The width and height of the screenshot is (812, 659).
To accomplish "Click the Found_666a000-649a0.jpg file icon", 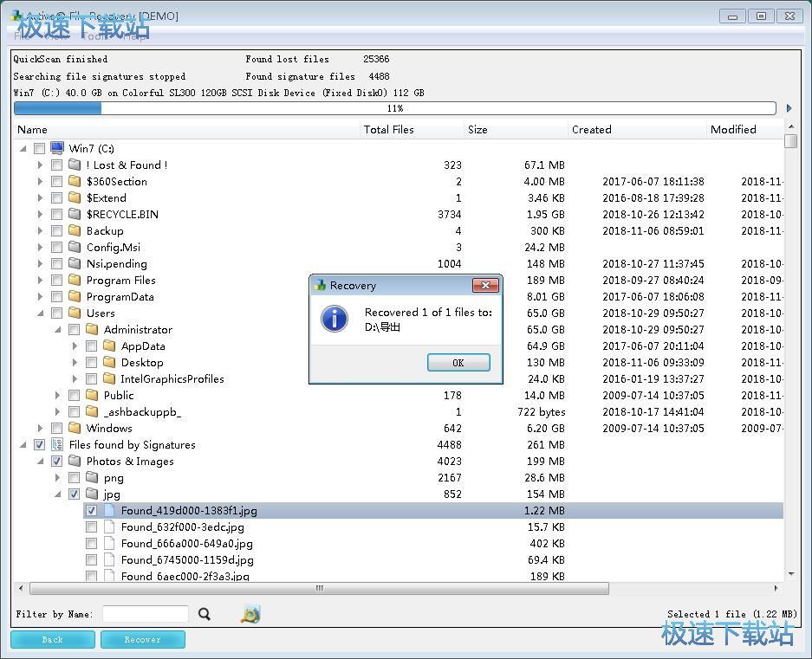I will pos(109,543).
